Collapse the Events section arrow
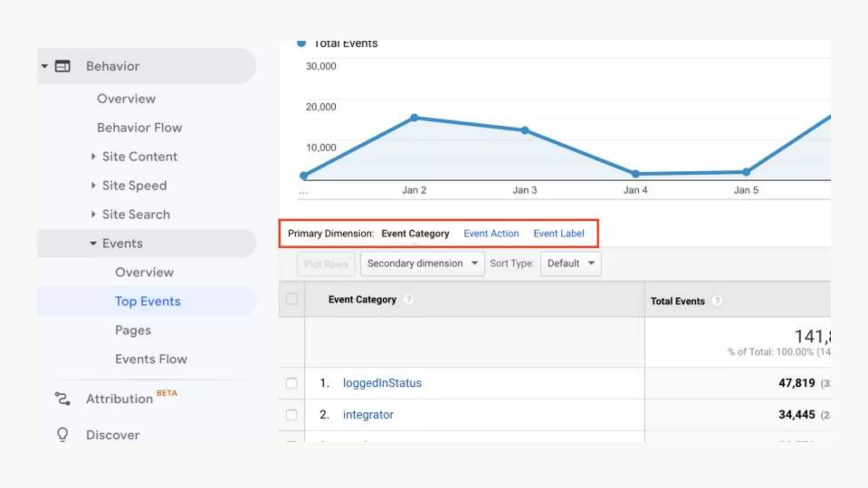This screenshot has height=488, width=868. pos(93,243)
